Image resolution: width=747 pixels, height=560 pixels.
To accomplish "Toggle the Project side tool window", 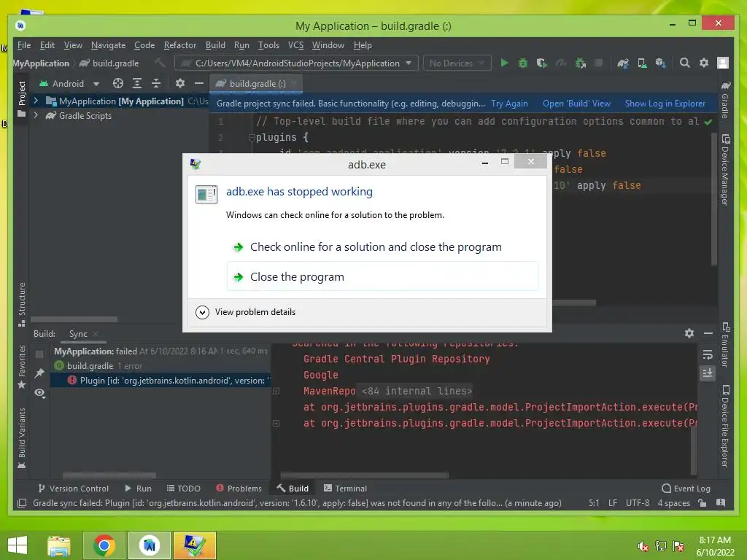I will pyautogui.click(x=21, y=99).
